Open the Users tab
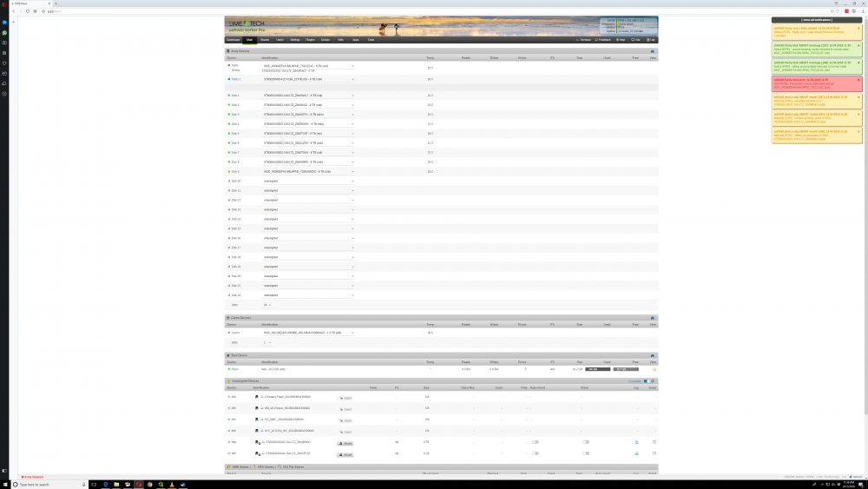 click(280, 40)
